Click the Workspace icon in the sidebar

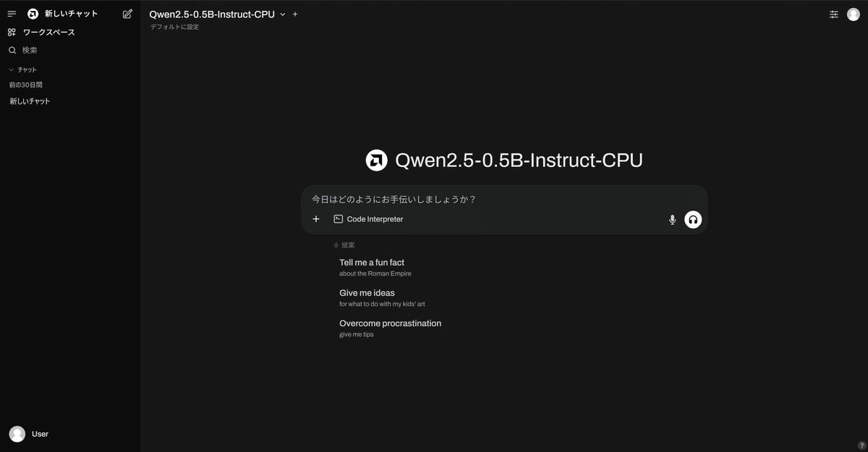(x=10, y=32)
